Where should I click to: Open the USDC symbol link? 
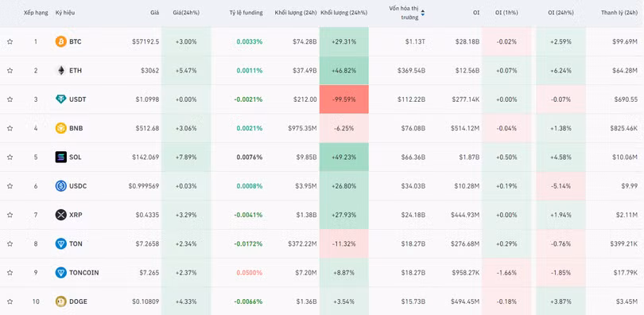tap(78, 186)
